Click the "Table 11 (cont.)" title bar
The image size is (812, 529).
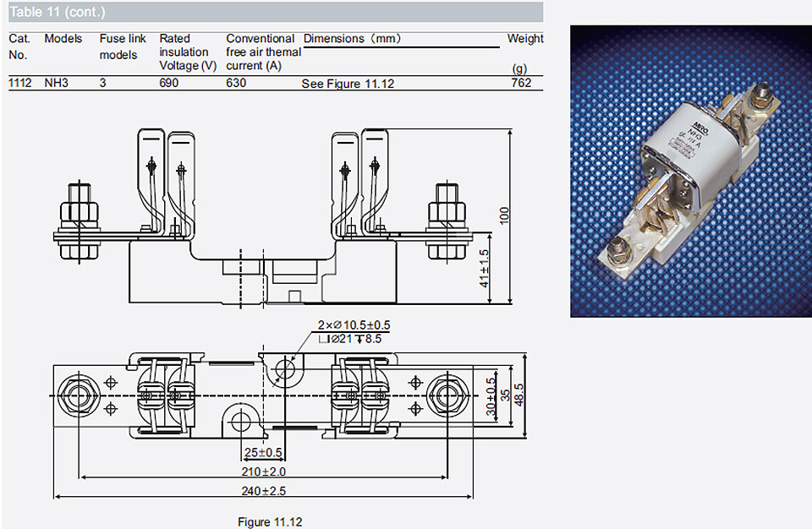276,12
